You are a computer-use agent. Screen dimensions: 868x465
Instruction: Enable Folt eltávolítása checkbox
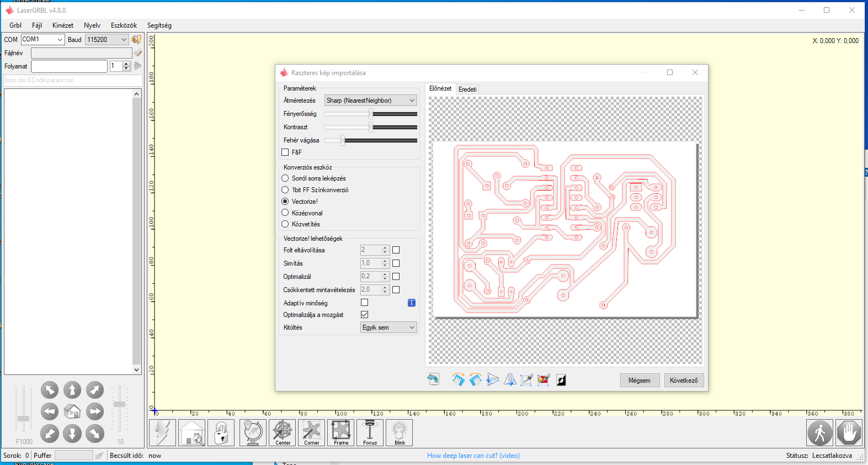pyautogui.click(x=396, y=250)
